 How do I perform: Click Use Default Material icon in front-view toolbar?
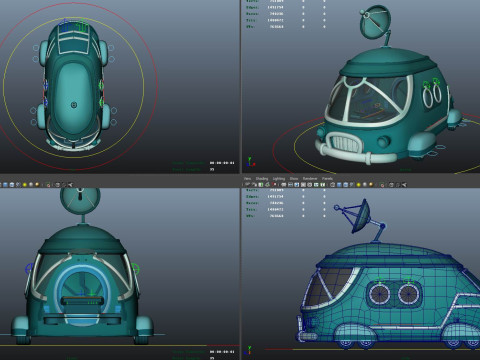tap(12, 184)
